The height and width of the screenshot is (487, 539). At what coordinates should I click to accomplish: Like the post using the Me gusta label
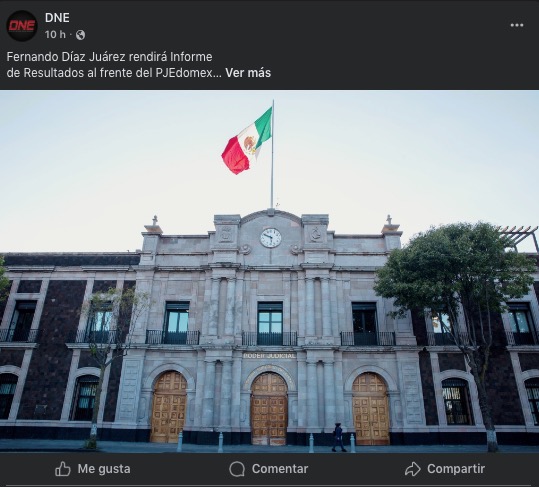click(x=104, y=469)
